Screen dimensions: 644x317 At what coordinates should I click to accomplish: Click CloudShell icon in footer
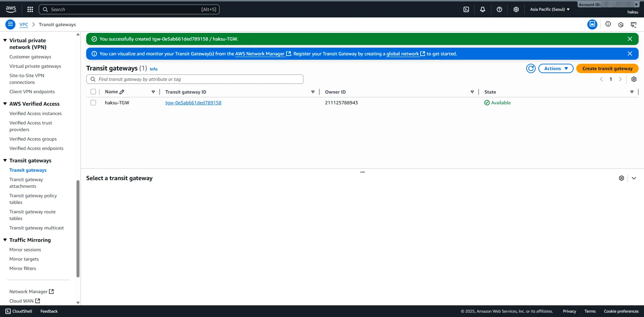pos(8,311)
